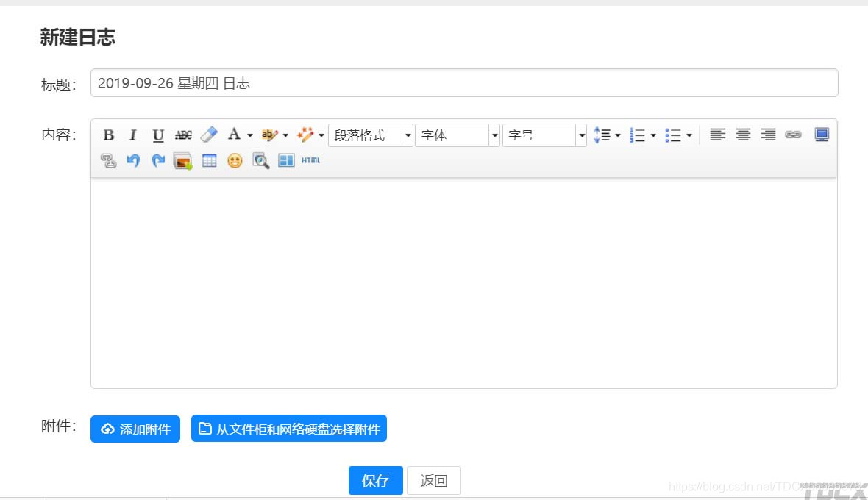Click the 返回 back button
The height and width of the screenshot is (500, 868).
click(433, 481)
